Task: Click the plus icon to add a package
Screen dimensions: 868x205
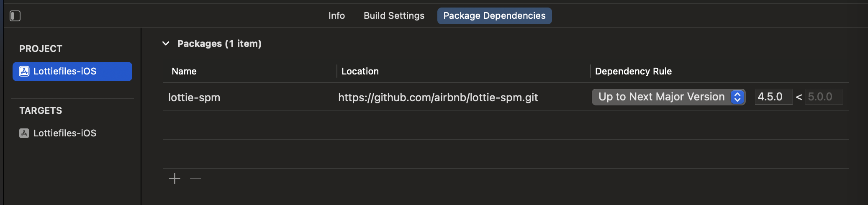Action: click(175, 179)
